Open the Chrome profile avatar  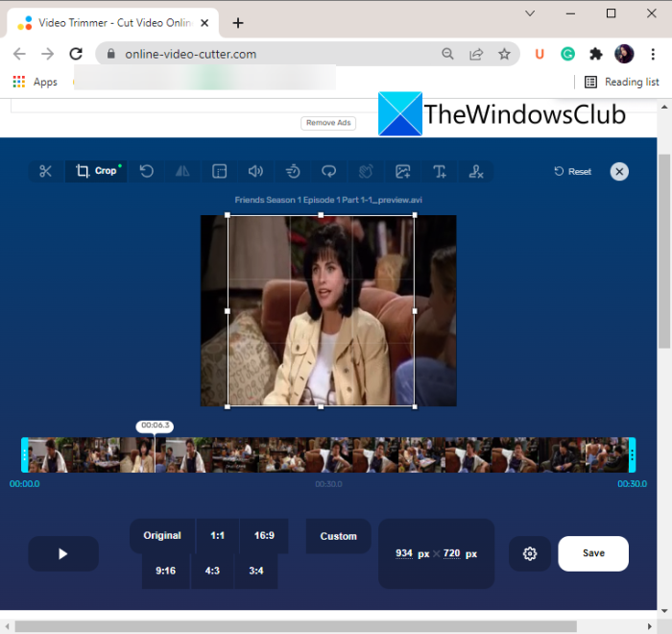pos(624,54)
